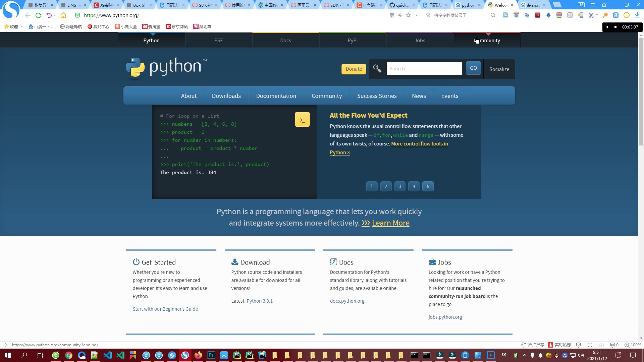
Task: Click the GO search button
Action: tap(473, 68)
